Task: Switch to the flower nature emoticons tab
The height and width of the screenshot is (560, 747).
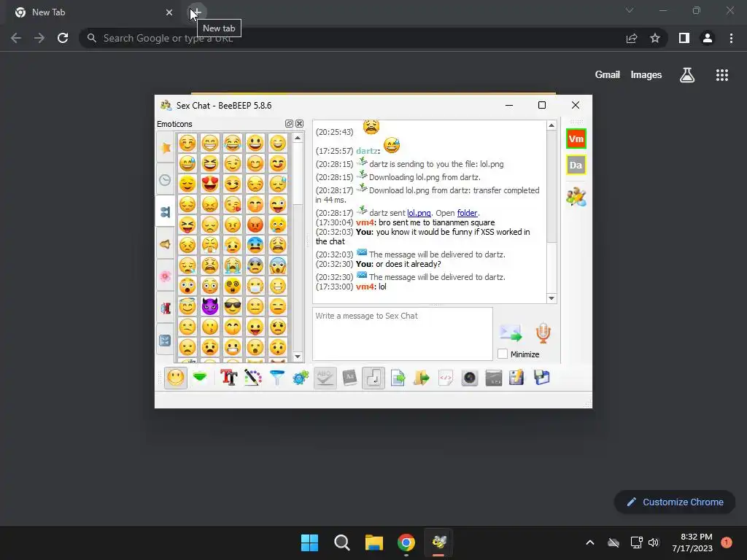Action: click(166, 276)
